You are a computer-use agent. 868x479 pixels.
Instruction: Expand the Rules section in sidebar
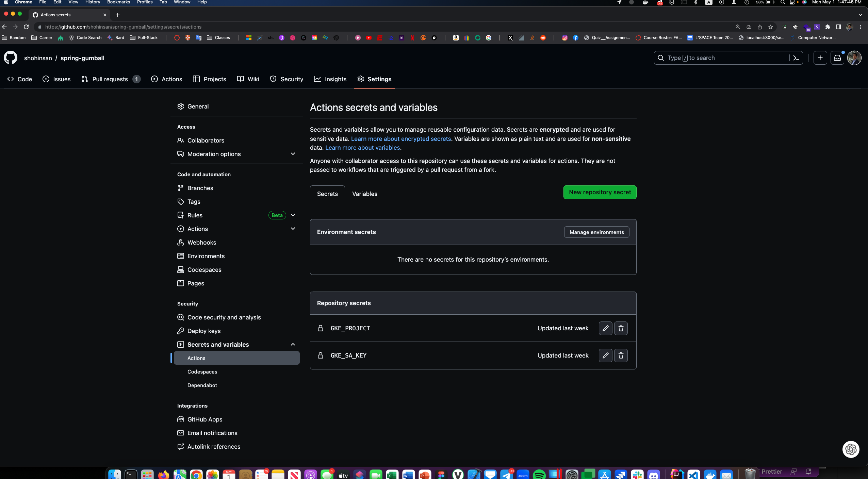click(x=293, y=215)
